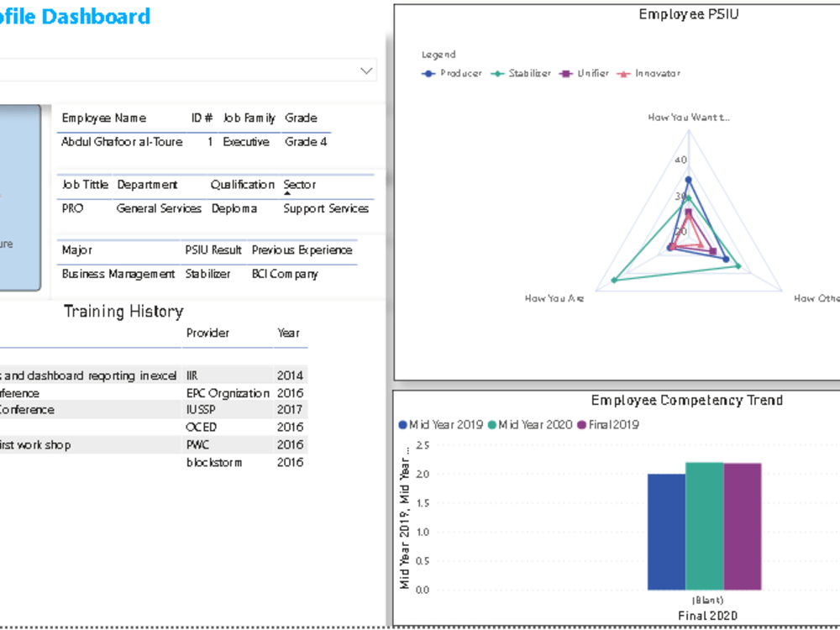Click the How You Want t... axis label
This screenshot has width=840, height=630.
(689, 118)
